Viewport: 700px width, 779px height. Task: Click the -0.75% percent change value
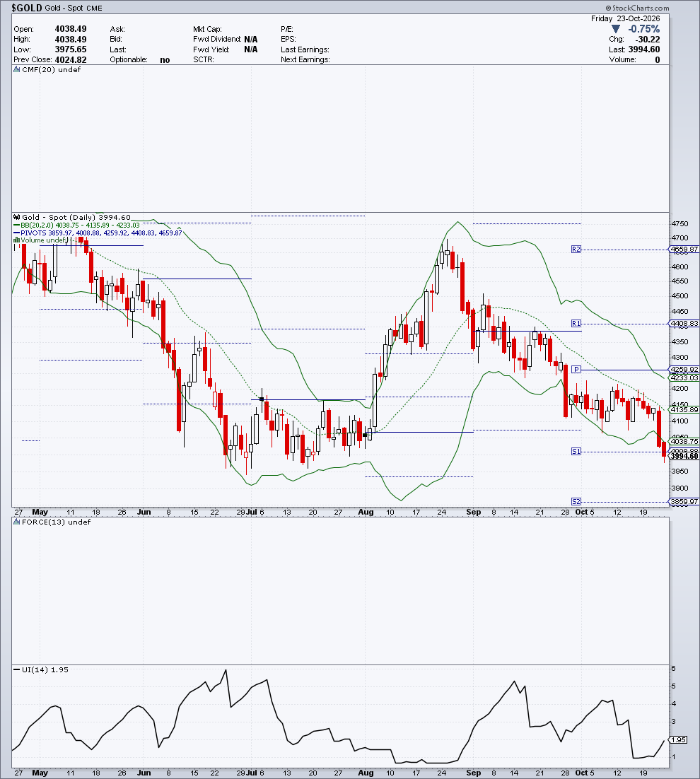(x=644, y=29)
